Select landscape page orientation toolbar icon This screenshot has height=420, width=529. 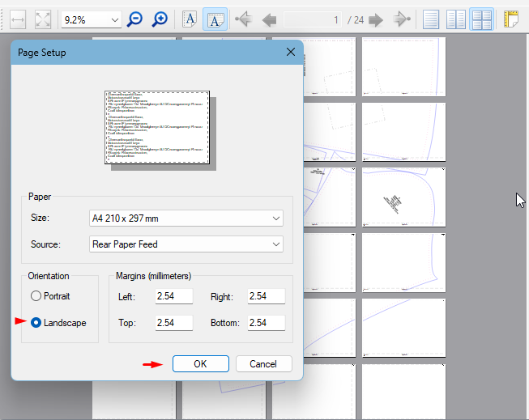click(214, 19)
